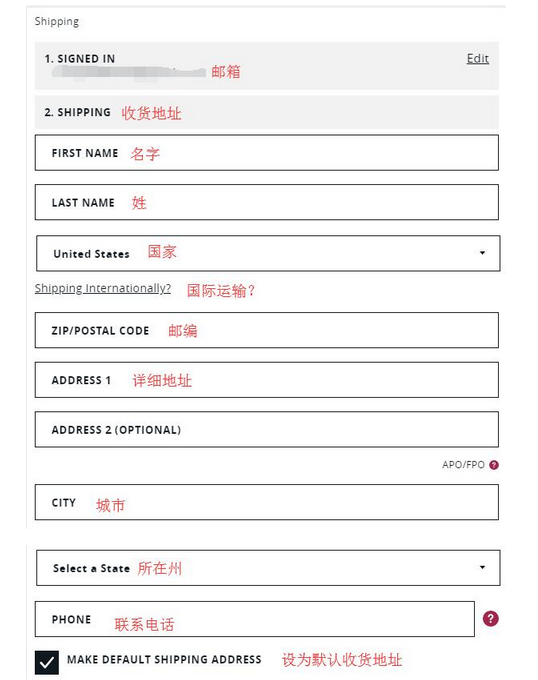The height and width of the screenshot is (680, 538).
Task: Click the City input field
Action: tap(267, 502)
